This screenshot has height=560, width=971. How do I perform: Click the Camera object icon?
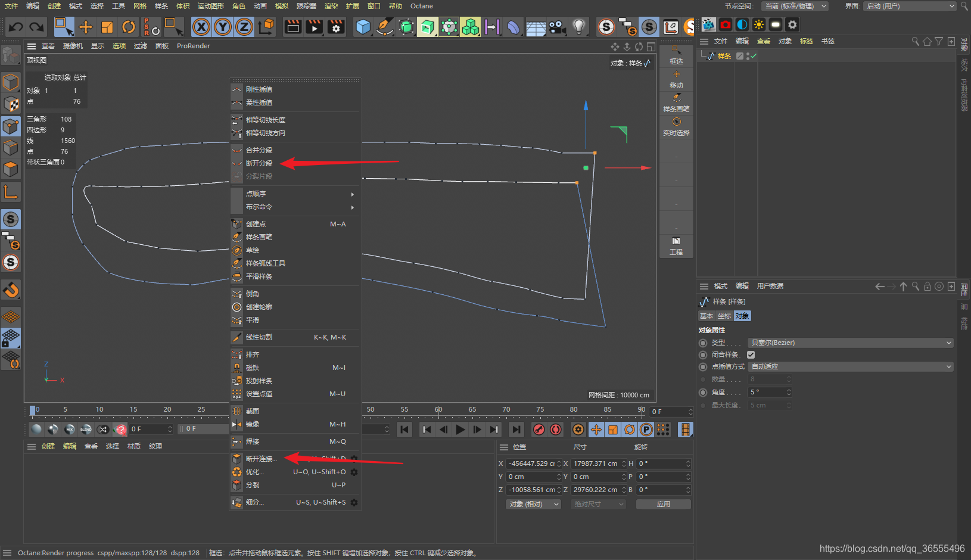[x=557, y=27]
